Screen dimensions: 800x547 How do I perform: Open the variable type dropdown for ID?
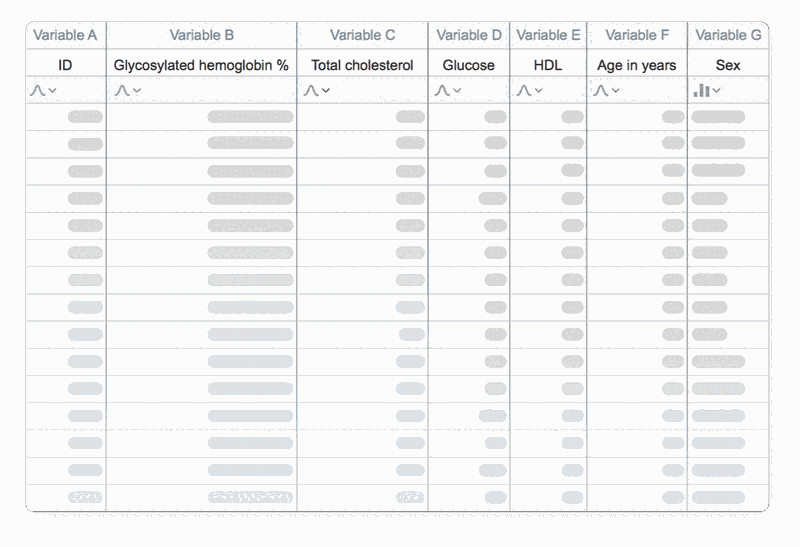(52, 90)
